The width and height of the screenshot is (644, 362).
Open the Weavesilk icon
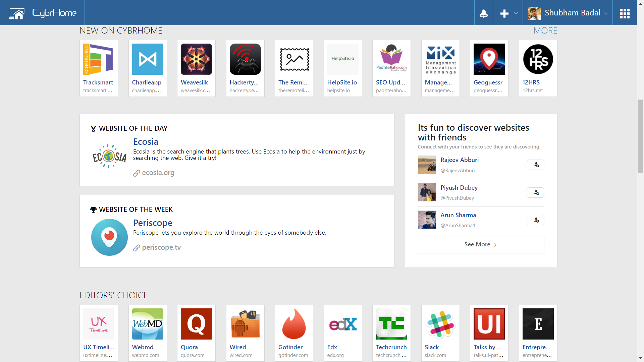pyautogui.click(x=196, y=59)
